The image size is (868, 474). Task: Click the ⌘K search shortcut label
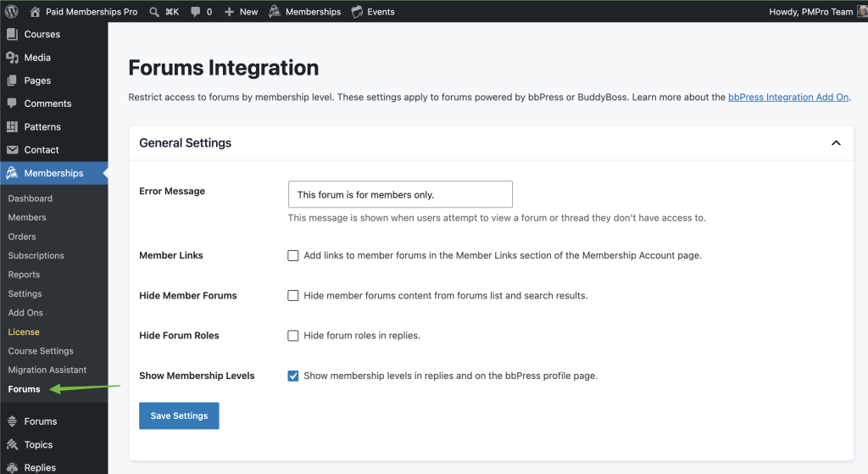tap(172, 12)
